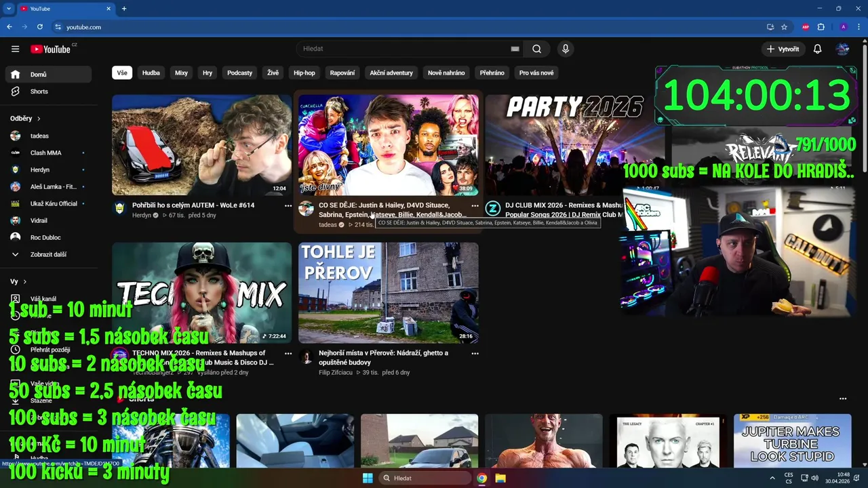Filter by Nově nahráno chip

446,73
